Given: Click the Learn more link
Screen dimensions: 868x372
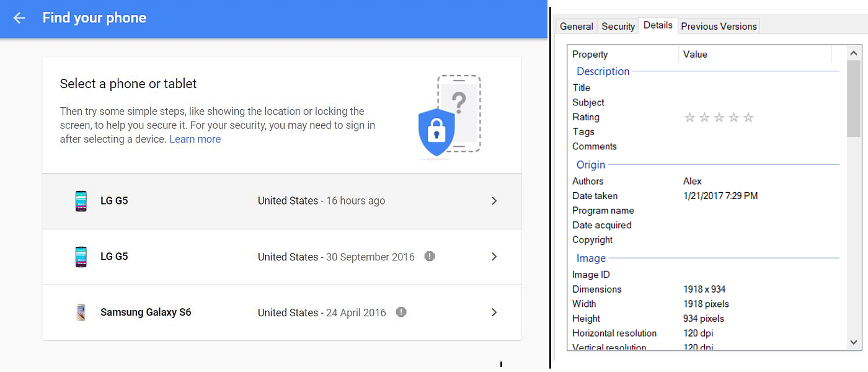Looking at the screenshot, I should pos(195,139).
